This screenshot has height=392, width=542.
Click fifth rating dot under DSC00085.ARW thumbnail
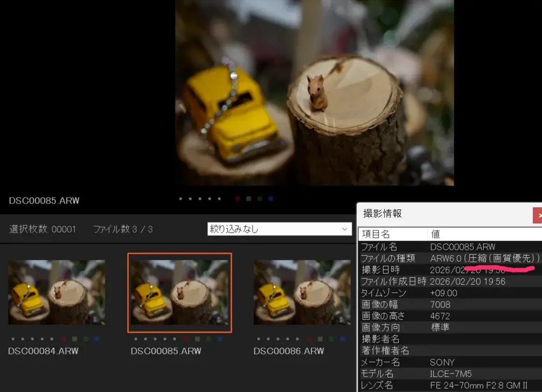click(174, 339)
